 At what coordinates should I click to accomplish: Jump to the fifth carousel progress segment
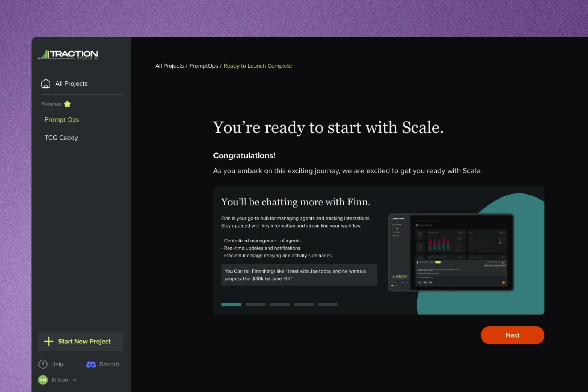pyautogui.click(x=328, y=305)
